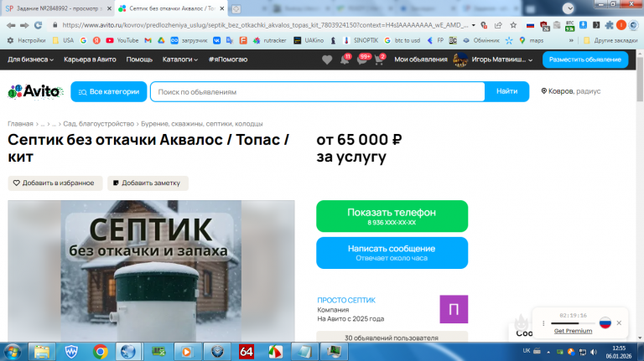Open browser extensions puzzle icon
The width and height of the screenshot is (644, 361).
[x=609, y=25]
